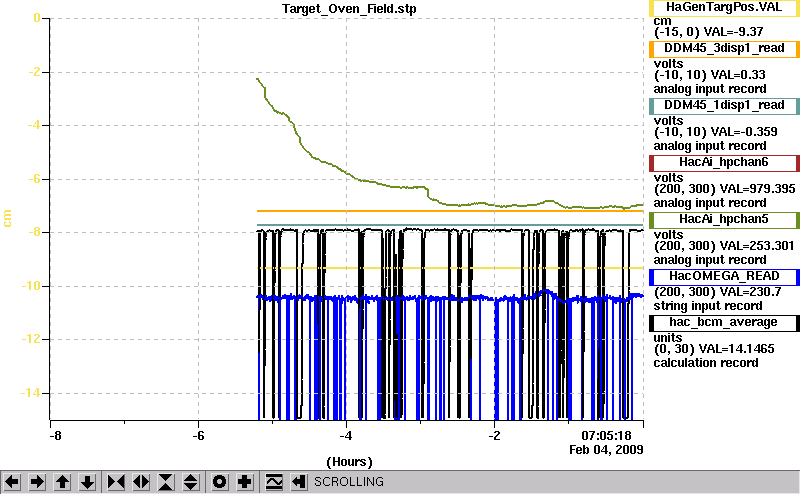Click the 07:05:18 timestamp label
The image size is (800, 494).
(607, 436)
